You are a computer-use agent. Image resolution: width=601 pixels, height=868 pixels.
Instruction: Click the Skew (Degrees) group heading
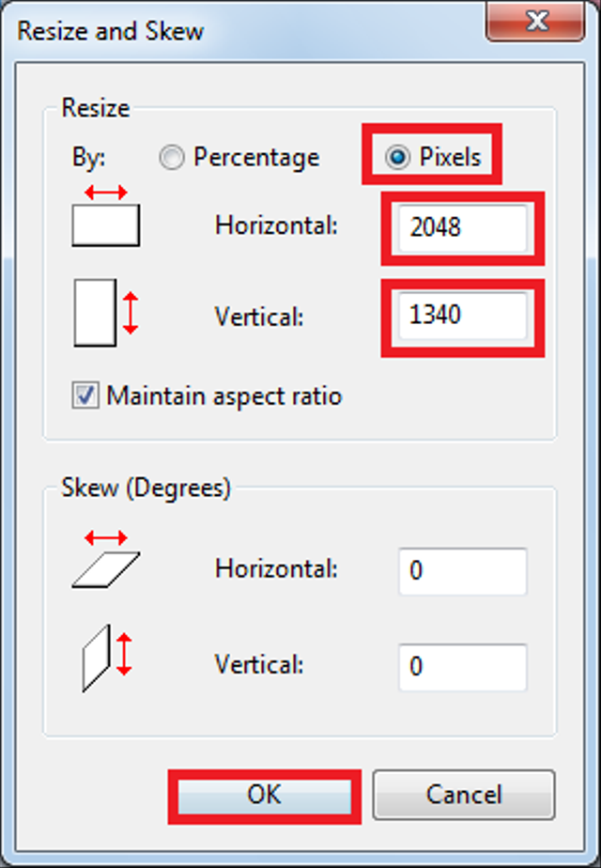pos(146,488)
